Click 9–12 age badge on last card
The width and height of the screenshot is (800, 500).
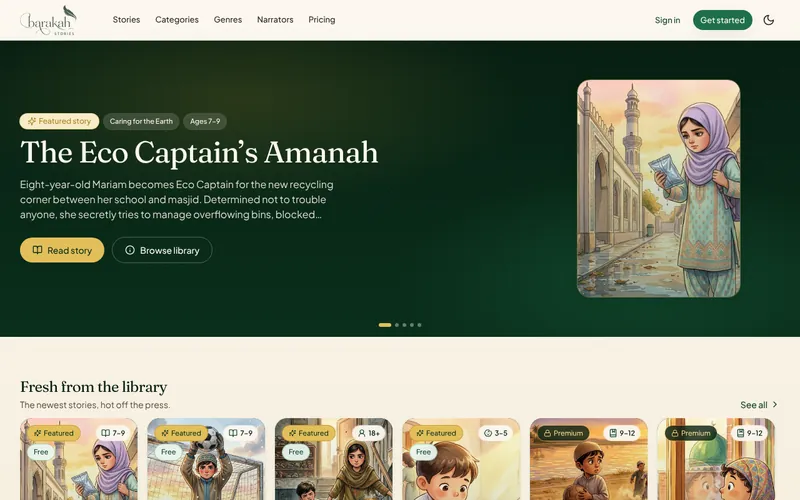749,433
